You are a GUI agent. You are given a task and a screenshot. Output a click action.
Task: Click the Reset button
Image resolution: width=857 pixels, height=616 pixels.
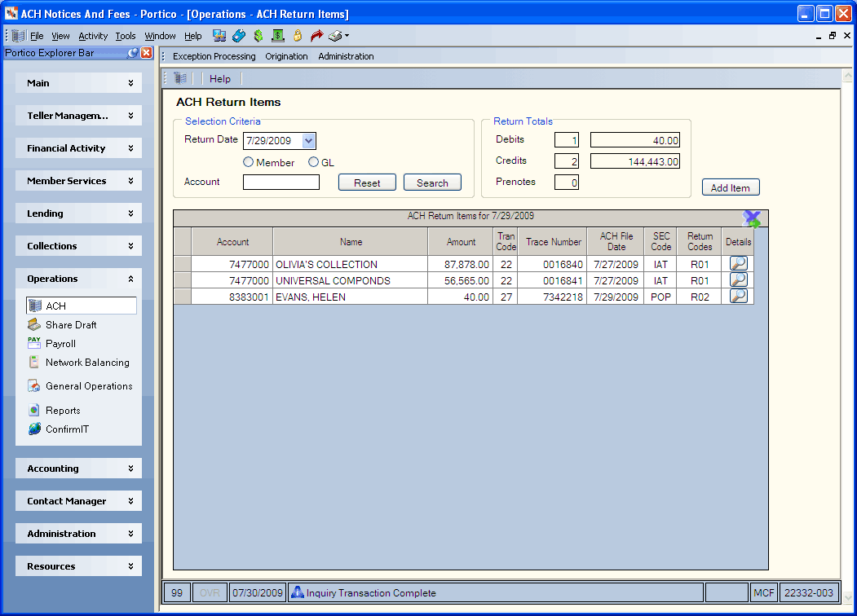coord(367,183)
